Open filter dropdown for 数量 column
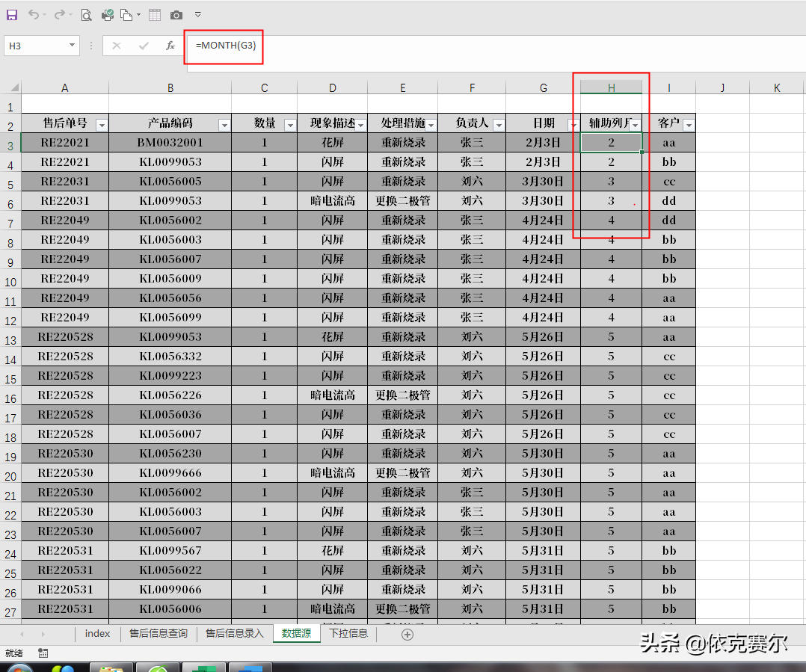 290,125
